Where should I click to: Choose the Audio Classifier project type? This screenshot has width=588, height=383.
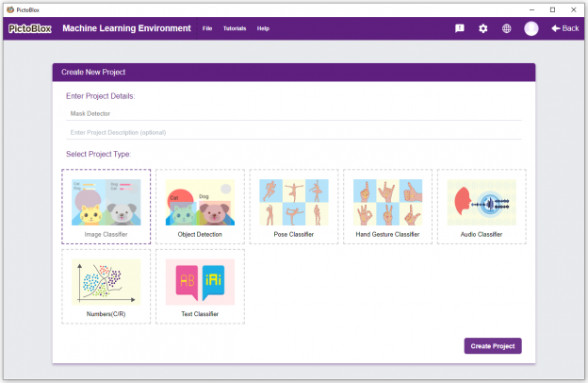[482, 207]
